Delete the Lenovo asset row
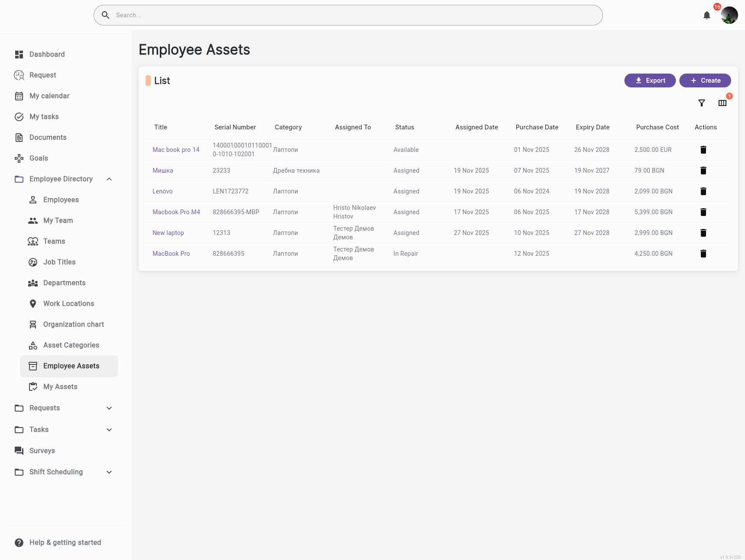The height and width of the screenshot is (560, 745). point(703,191)
